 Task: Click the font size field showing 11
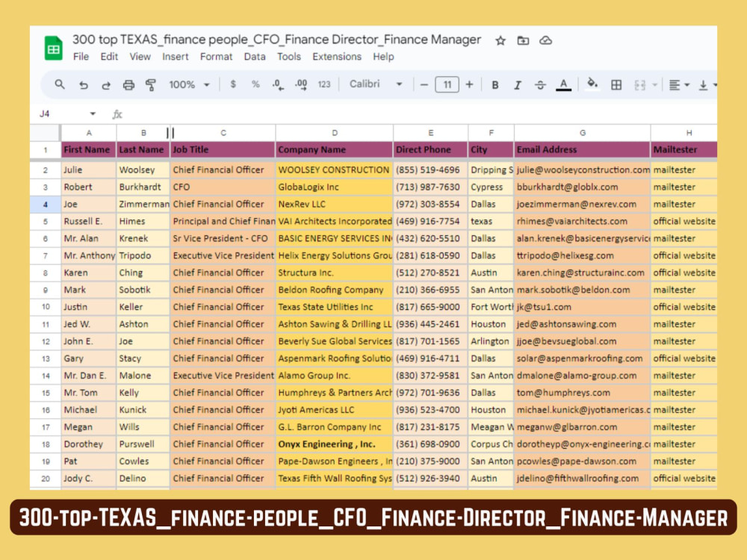(447, 85)
